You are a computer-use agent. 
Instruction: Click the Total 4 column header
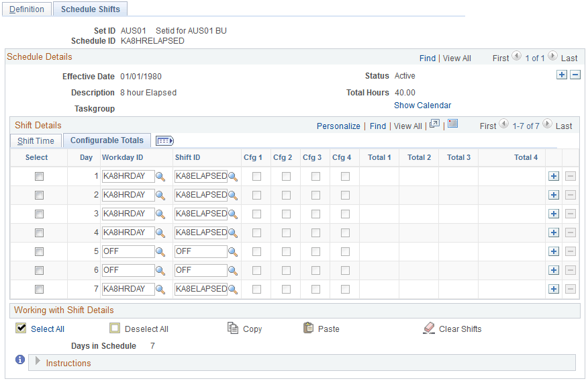coord(526,157)
